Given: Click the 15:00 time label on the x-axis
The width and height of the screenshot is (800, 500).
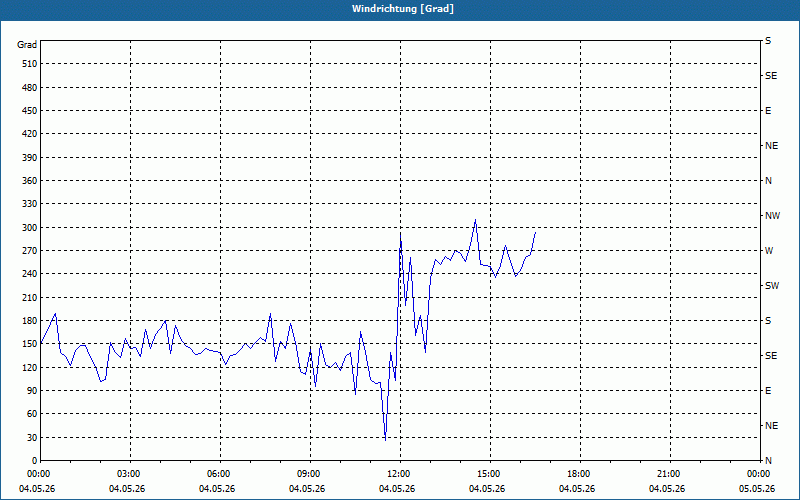Looking at the screenshot, I should tap(489, 474).
